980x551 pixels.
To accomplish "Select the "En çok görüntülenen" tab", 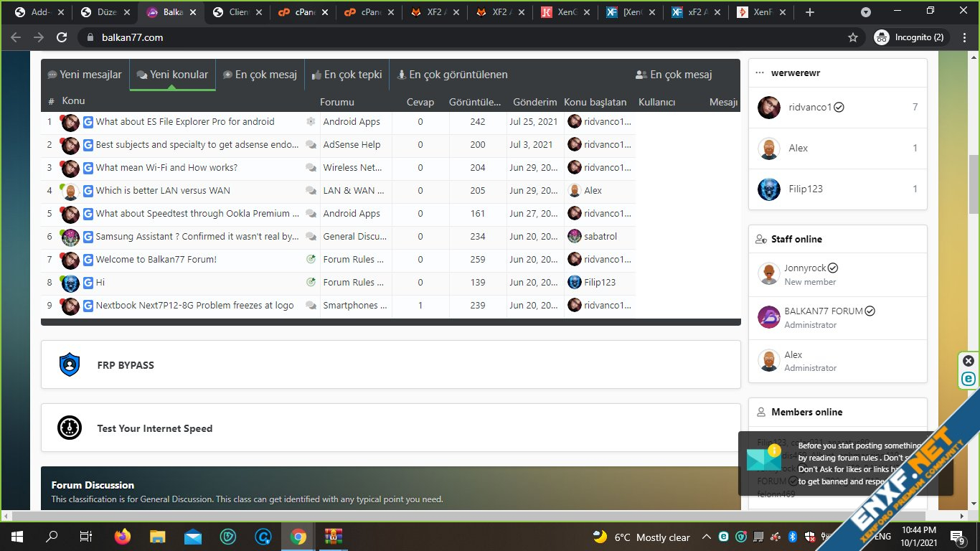I will point(452,75).
